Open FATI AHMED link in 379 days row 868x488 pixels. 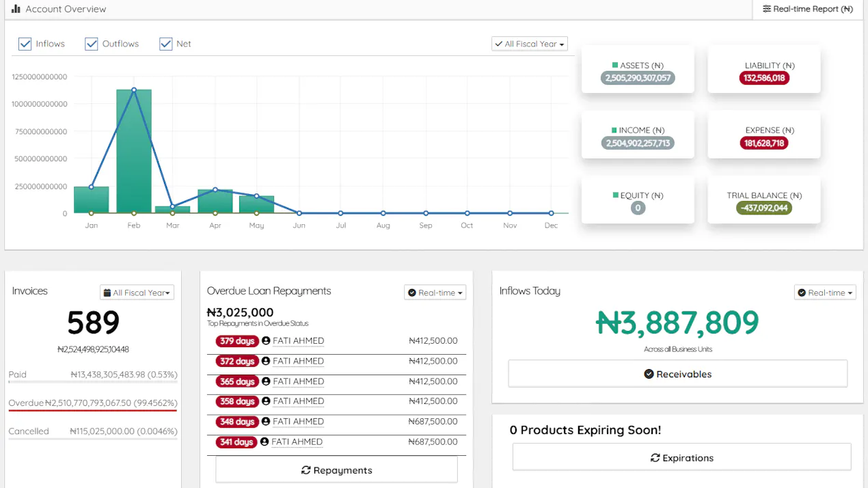pos(298,340)
